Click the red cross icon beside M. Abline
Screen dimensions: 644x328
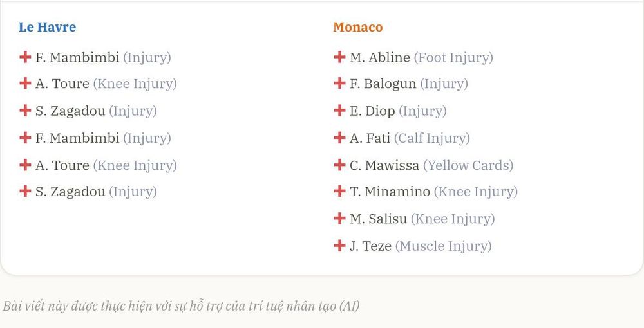pyautogui.click(x=339, y=57)
